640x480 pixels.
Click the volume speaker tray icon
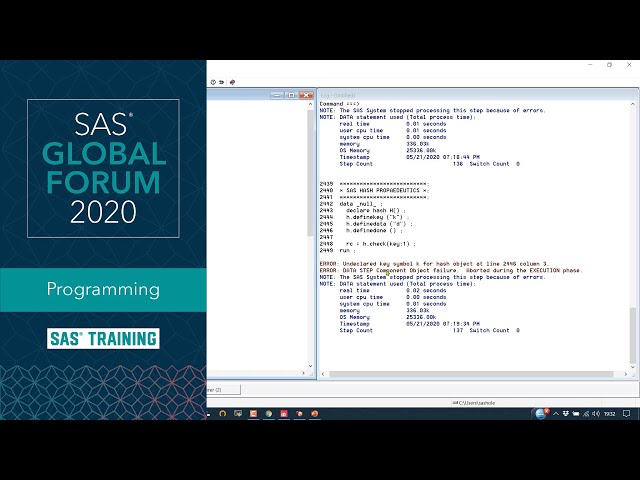596,413
